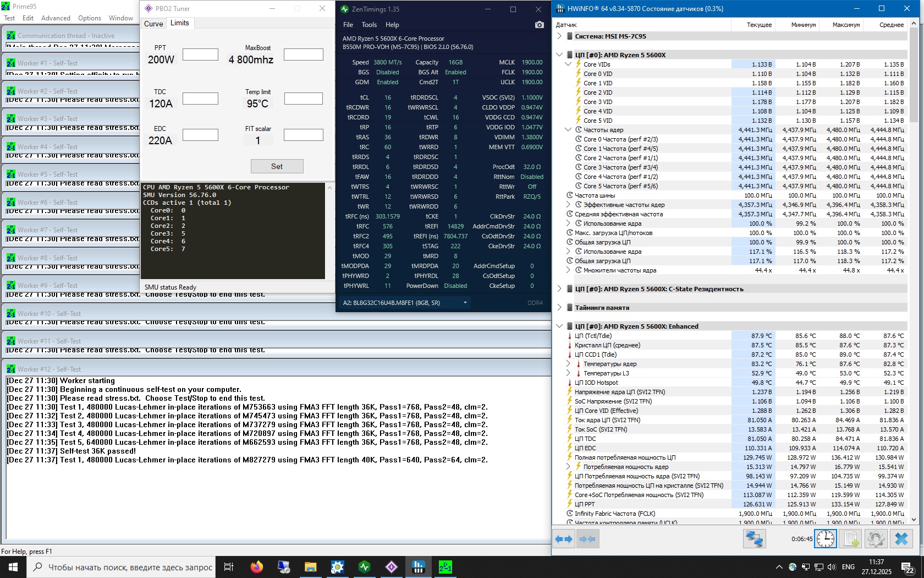Click the HWiNFO vertical scrollbar thumb

pyautogui.click(x=914, y=75)
